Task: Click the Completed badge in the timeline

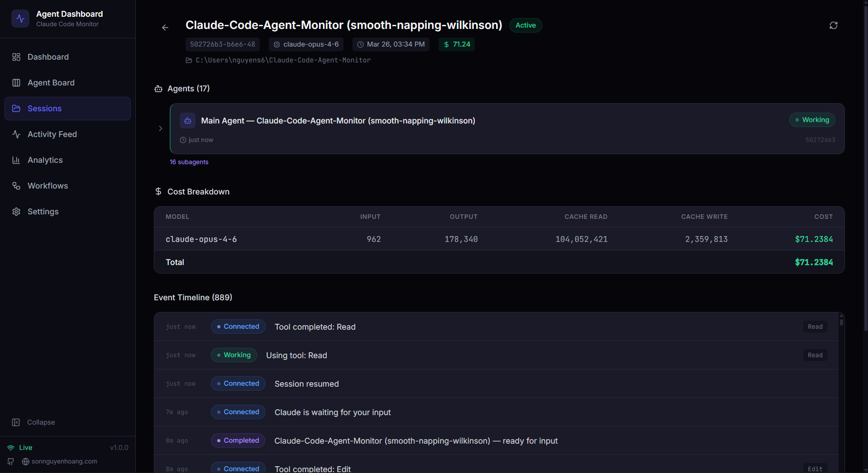Action: [x=238, y=440]
